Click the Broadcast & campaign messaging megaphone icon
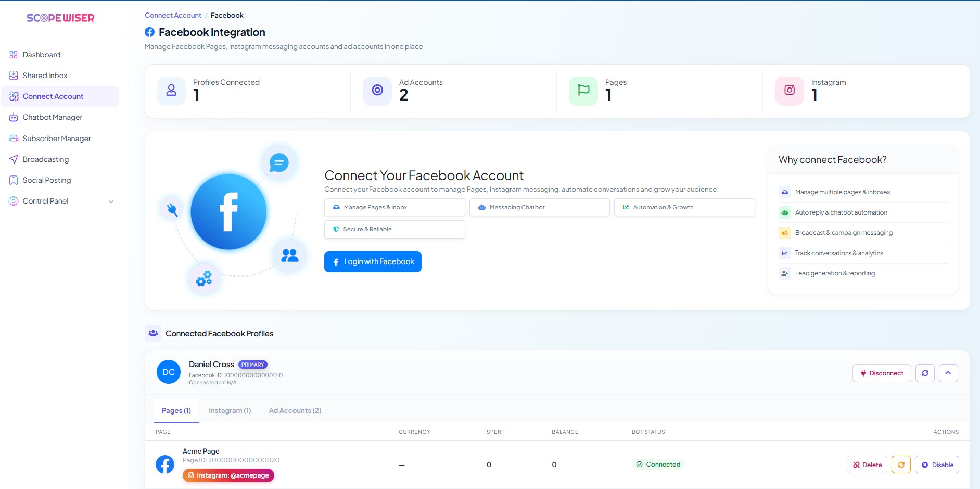 [785, 233]
